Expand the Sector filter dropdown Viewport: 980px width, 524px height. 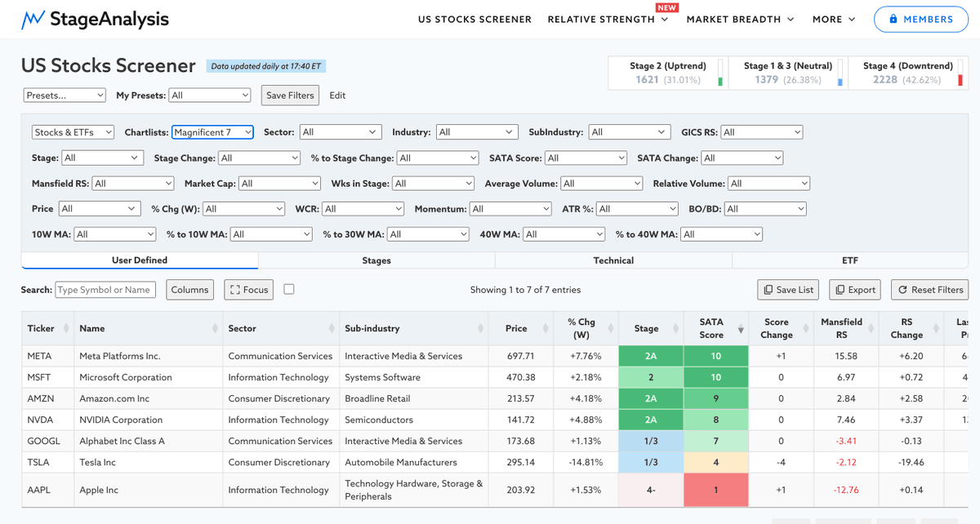[341, 132]
